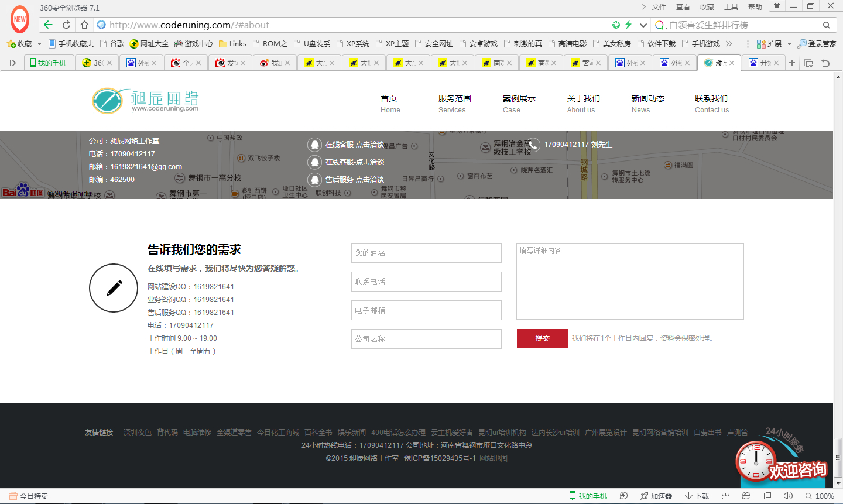The width and height of the screenshot is (843, 504).
Task: Close the active 昶辰 tab
Action: tap(732, 63)
